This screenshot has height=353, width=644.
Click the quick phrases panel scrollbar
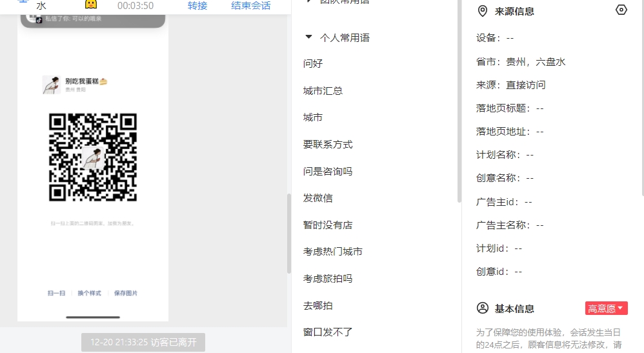(x=459, y=101)
